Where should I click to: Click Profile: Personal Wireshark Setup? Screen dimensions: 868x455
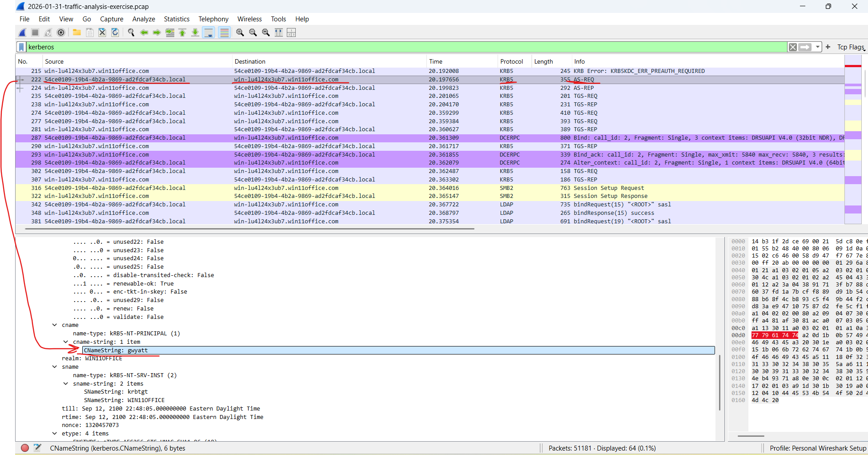(818, 448)
